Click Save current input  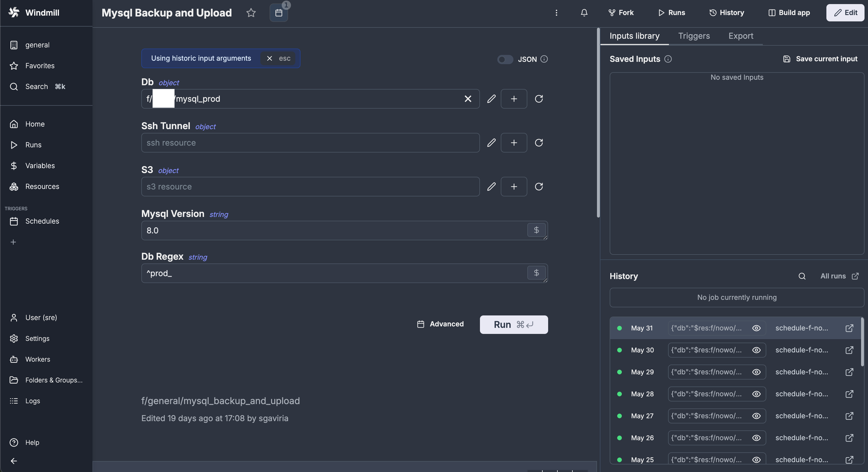coord(820,59)
